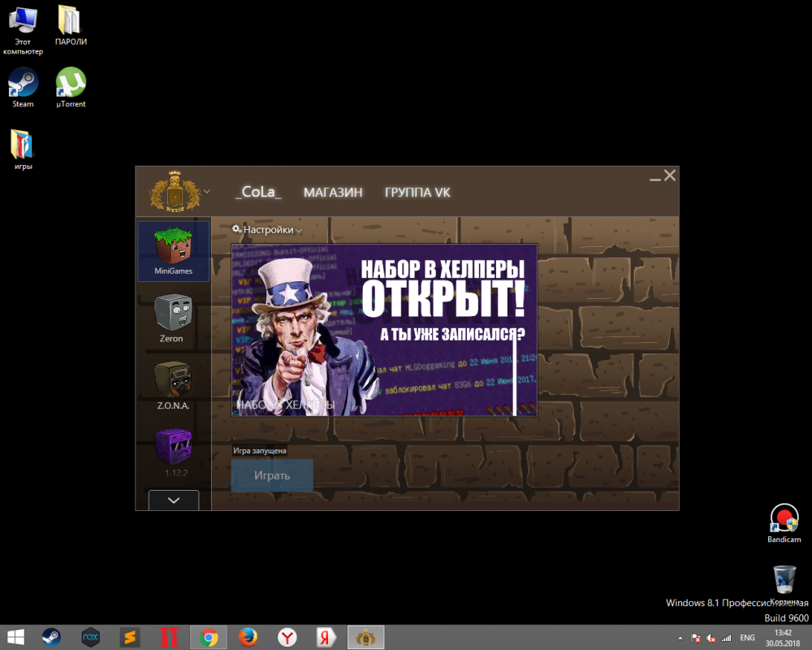Open the µTorrent desktop icon
This screenshot has width=812, height=650.
[71, 84]
